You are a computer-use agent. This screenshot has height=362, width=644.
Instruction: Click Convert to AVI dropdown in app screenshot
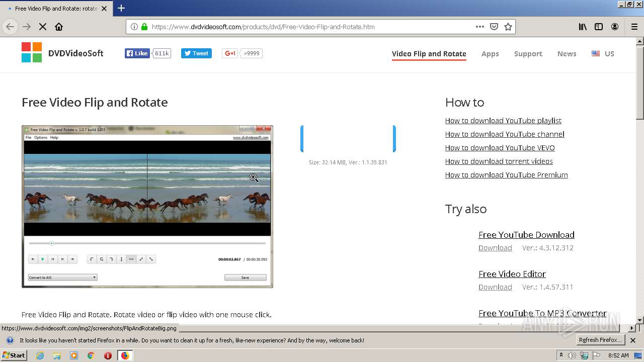[x=62, y=278]
